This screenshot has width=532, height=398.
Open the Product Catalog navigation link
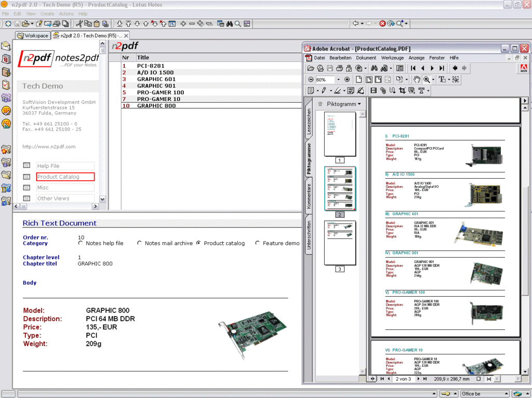tap(65, 177)
